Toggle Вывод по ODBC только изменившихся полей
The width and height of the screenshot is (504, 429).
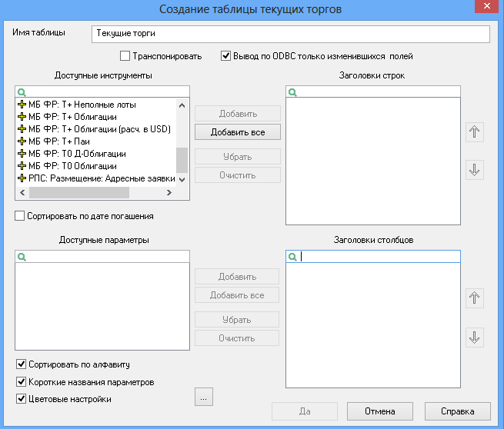click(226, 56)
